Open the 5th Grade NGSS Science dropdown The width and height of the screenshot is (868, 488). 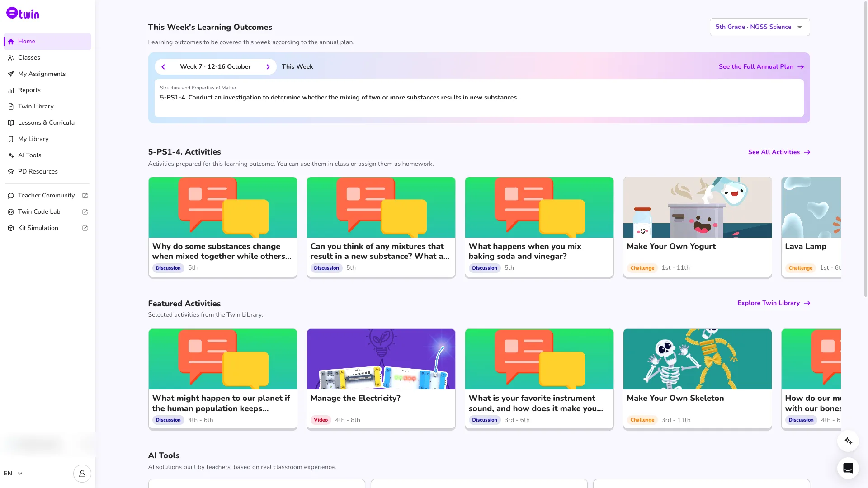click(759, 27)
